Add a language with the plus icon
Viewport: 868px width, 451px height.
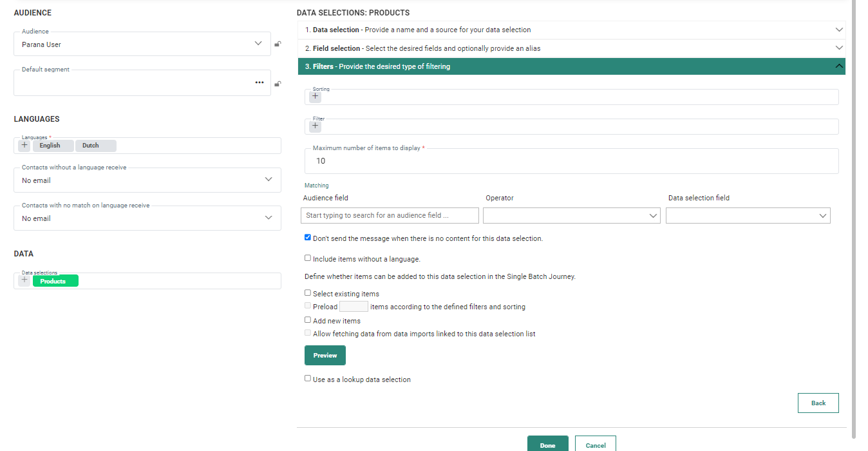pos(24,146)
